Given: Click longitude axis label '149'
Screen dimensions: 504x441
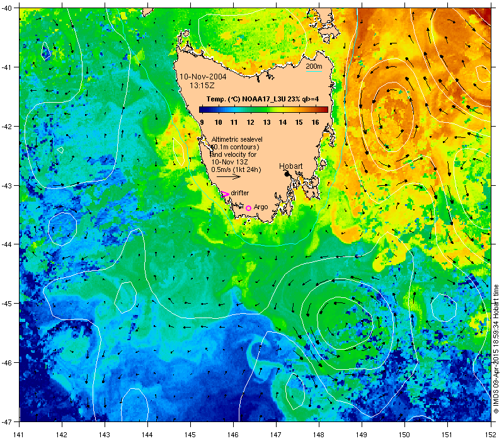Looking at the screenshot, I should [x=362, y=435].
